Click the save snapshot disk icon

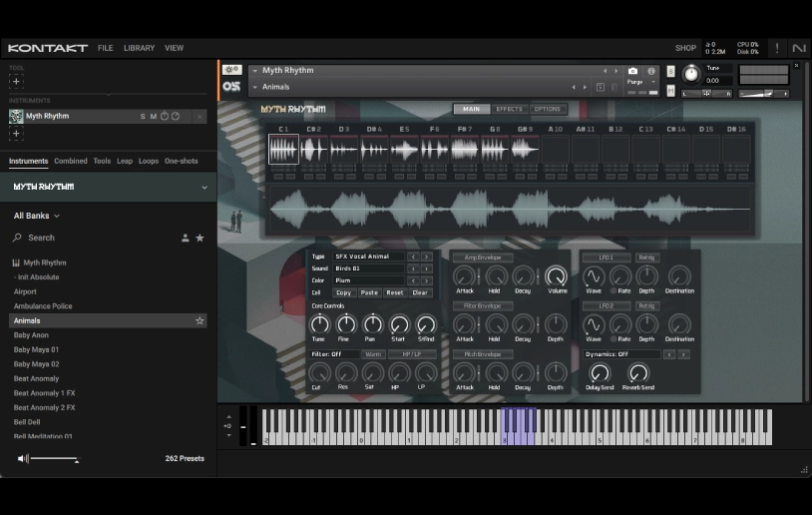pos(601,87)
